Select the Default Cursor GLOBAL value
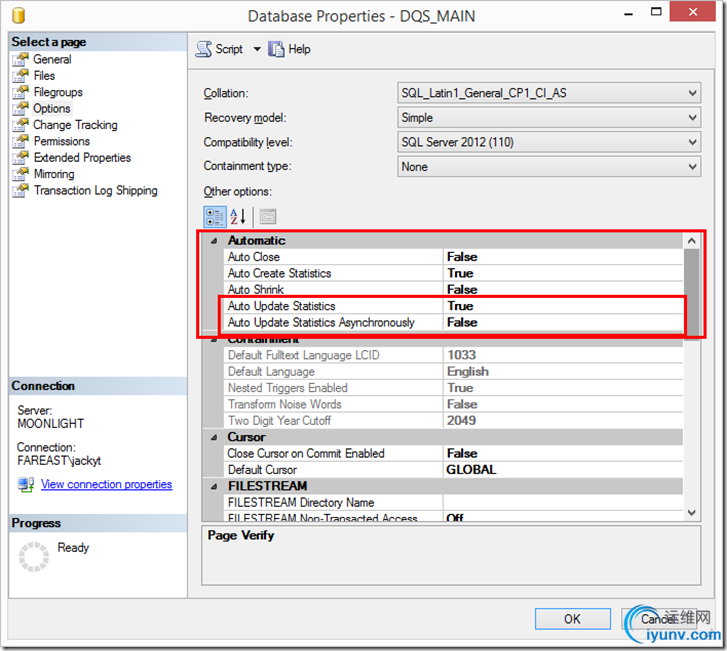 pyautogui.click(x=563, y=470)
